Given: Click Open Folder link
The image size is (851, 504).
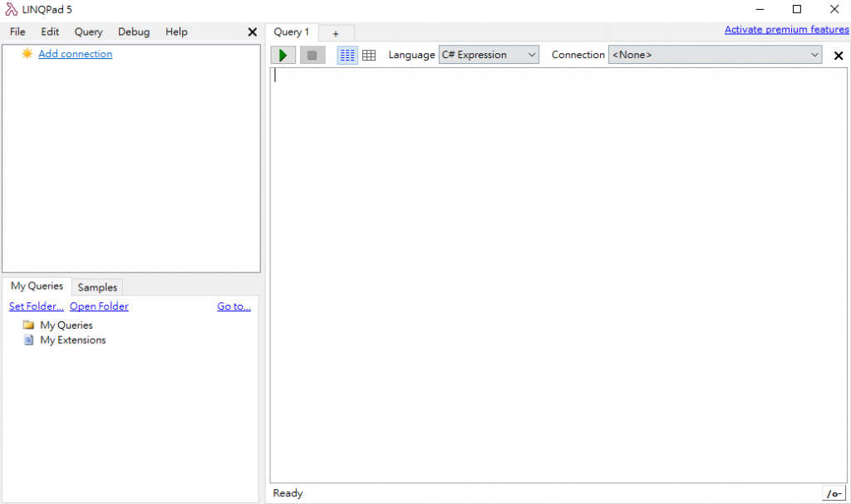Looking at the screenshot, I should [x=100, y=306].
